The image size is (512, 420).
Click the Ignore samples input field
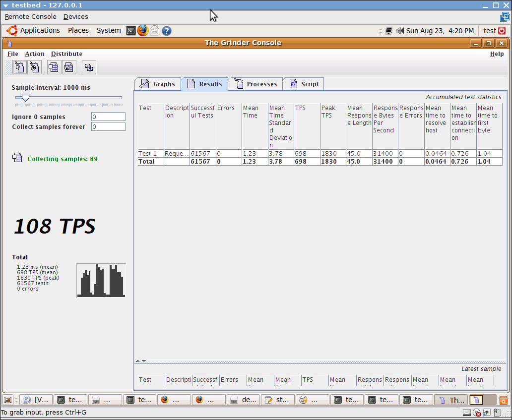coord(108,117)
